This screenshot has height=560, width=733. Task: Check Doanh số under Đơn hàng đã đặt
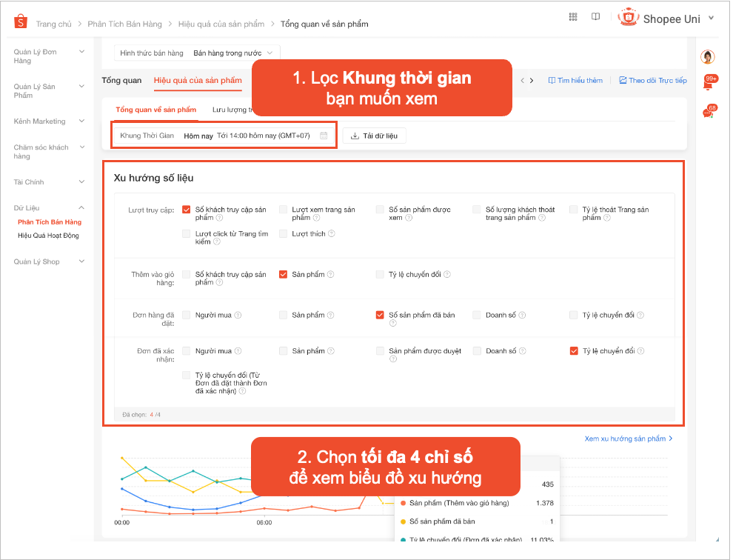click(x=477, y=316)
